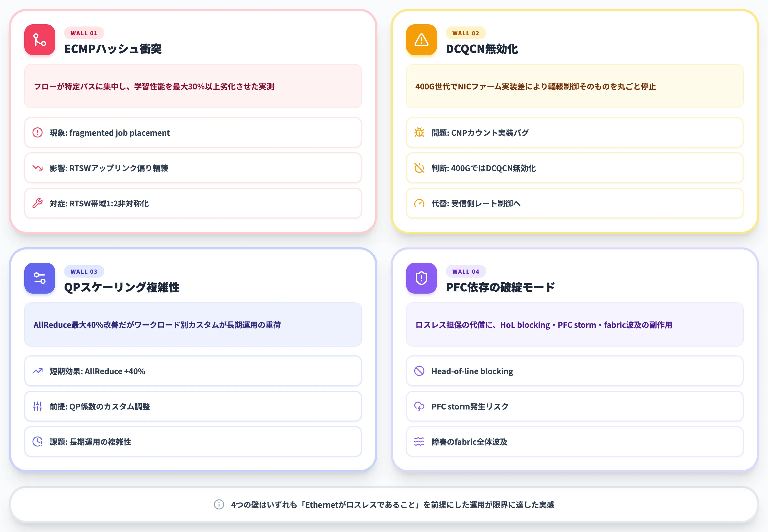Click the ban icon beside Head-of-line blocking

(419, 371)
